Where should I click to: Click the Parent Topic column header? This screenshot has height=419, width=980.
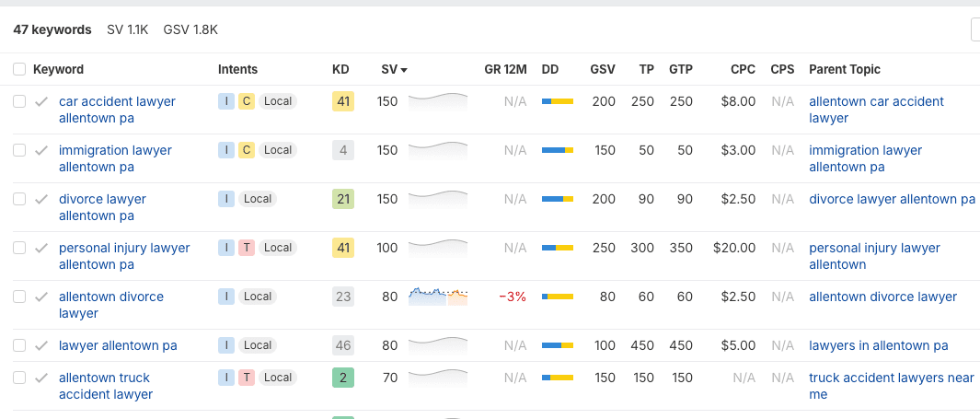pyautogui.click(x=844, y=69)
